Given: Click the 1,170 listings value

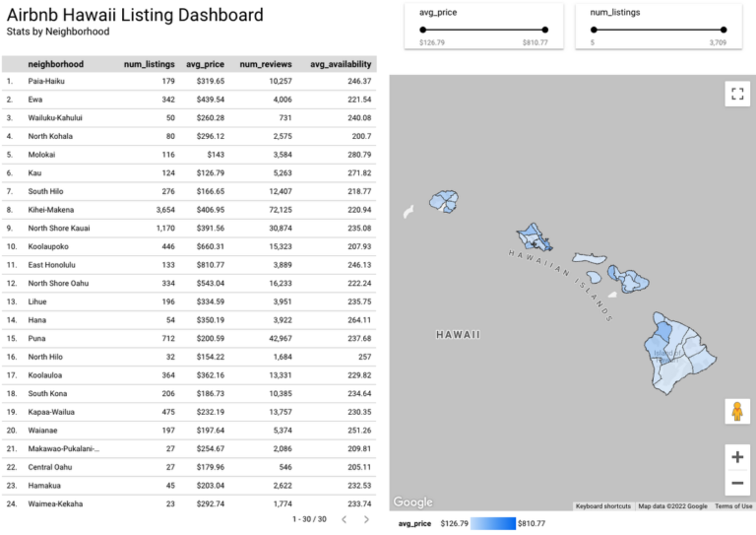Looking at the screenshot, I should coord(165,228).
